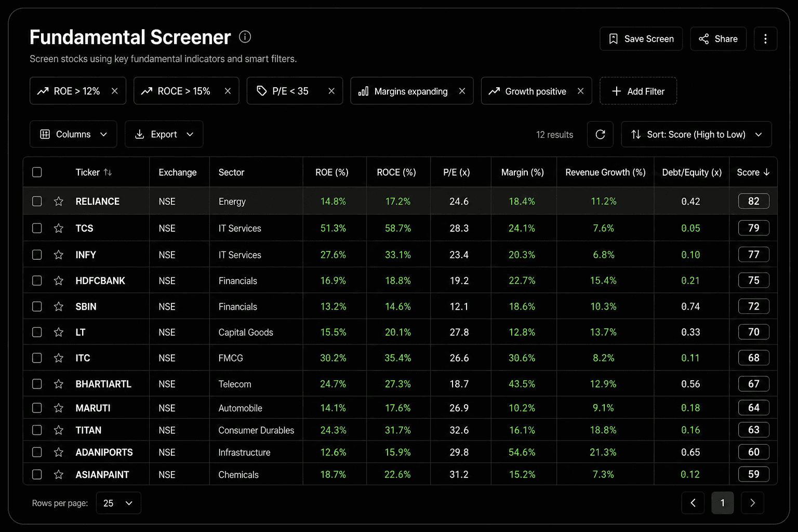This screenshot has height=532, width=798.
Task: Check the SBIN row checkbox
Action: pos(37,307)
